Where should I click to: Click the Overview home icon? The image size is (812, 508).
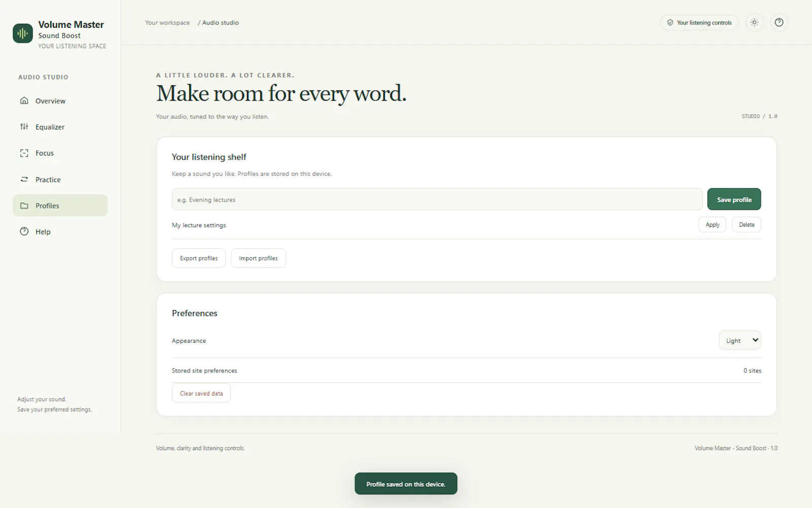tap(24, 101)
